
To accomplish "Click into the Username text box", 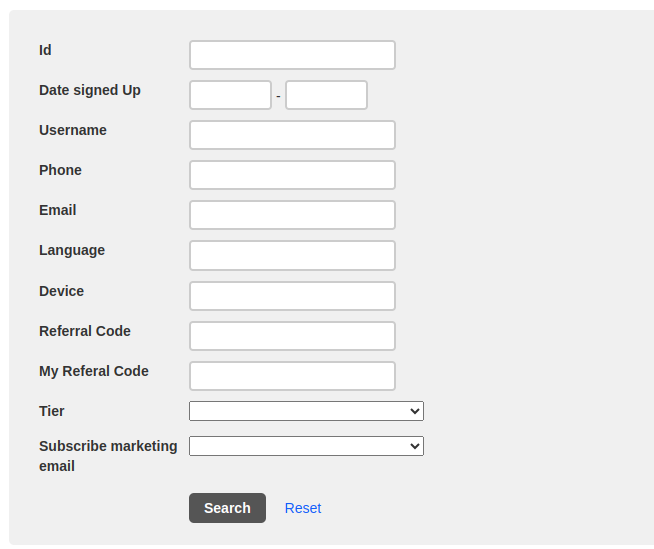I will [x=292, y=135].
